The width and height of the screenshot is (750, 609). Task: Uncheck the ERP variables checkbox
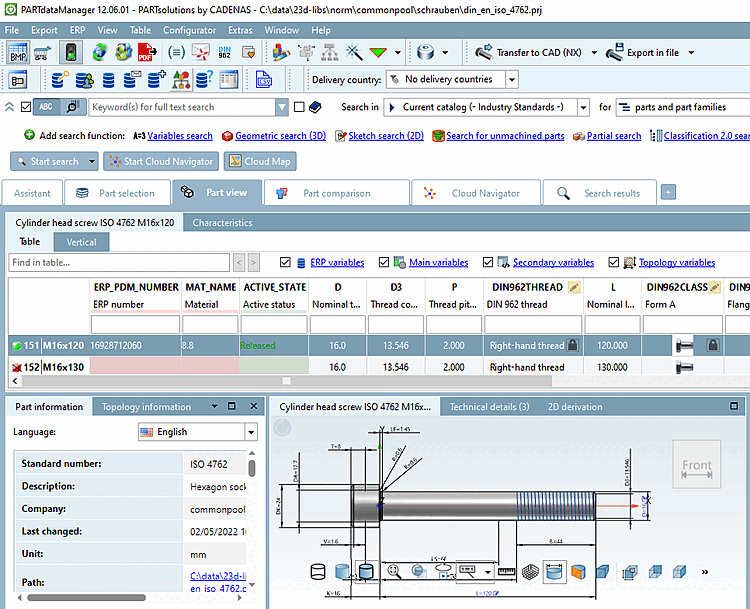click(x=286, y=262)
